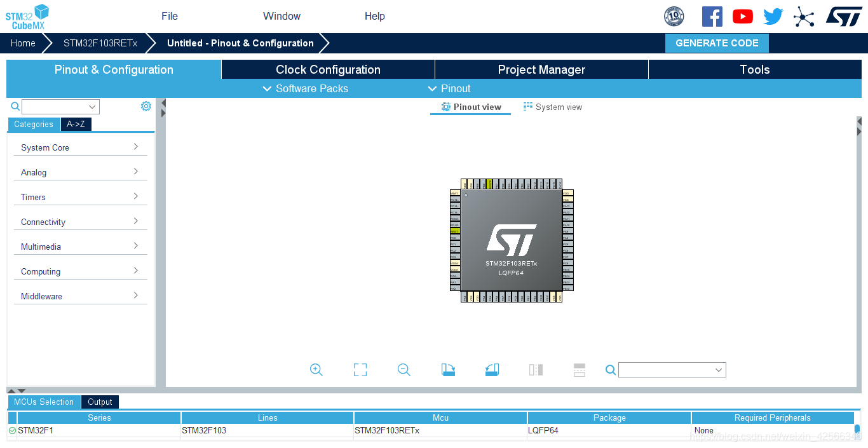
Task: Click the Lines column header
Action: [268, 417]
